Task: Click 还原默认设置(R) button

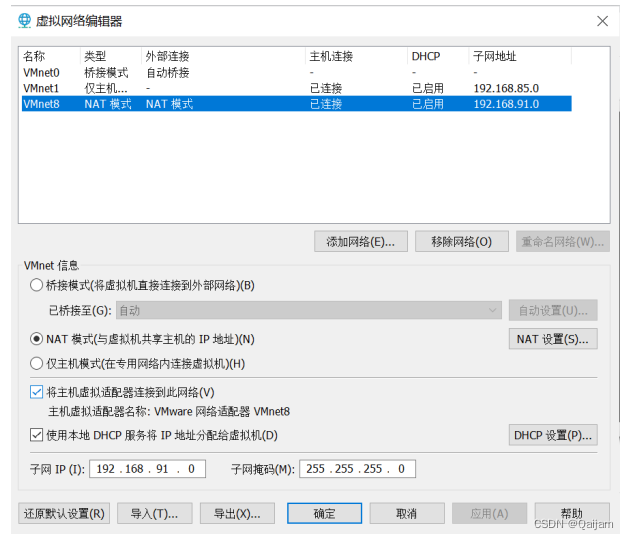Action: (64, 514)
